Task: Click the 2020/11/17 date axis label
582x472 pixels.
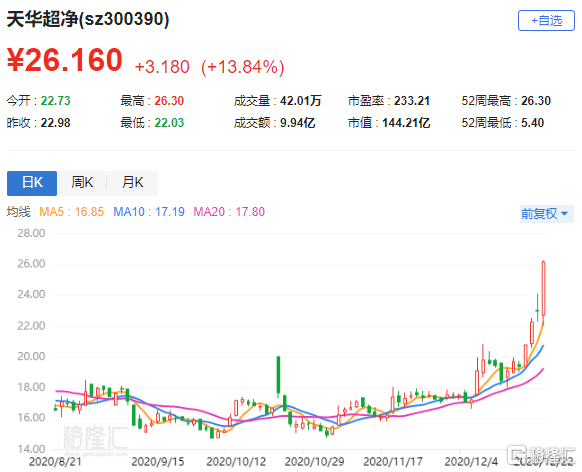Action: [393, 461]
